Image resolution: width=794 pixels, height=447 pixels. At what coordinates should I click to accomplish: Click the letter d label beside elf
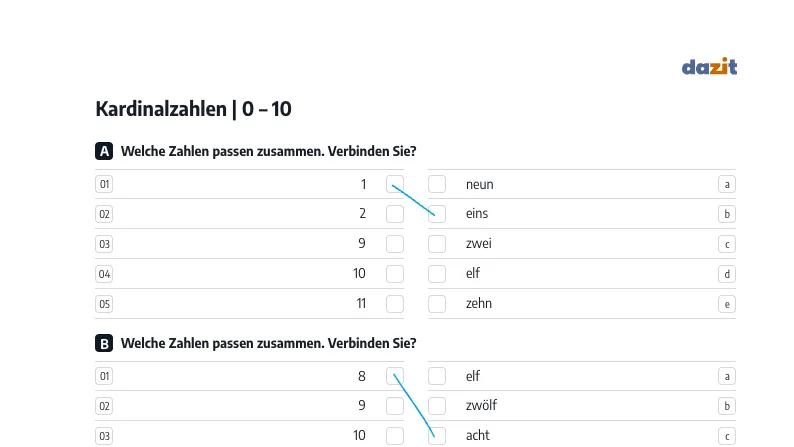point(727,274)
